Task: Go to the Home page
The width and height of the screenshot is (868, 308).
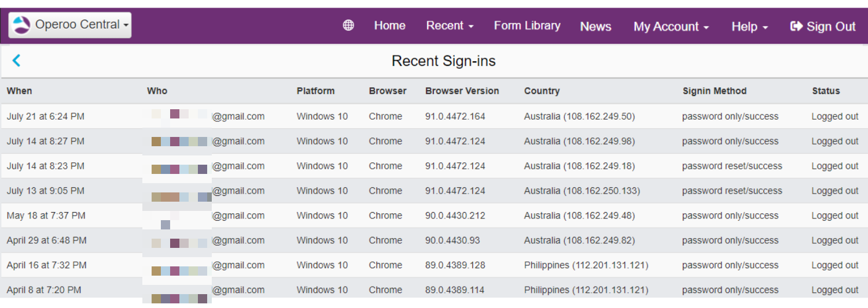Action: [x=389, y=25]
